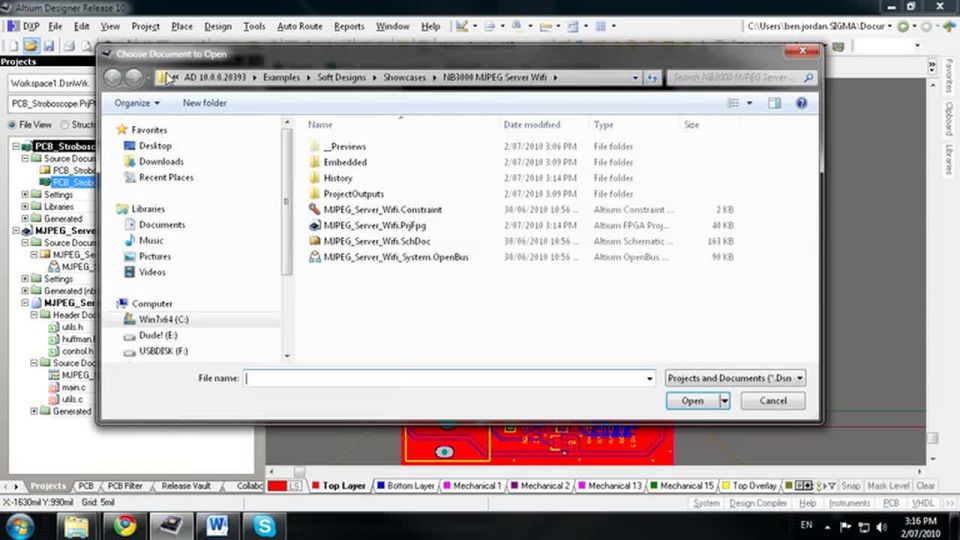Click the search magnifier icon in dialog
Viewport: 960px width, 540px height.
point(809,78)
